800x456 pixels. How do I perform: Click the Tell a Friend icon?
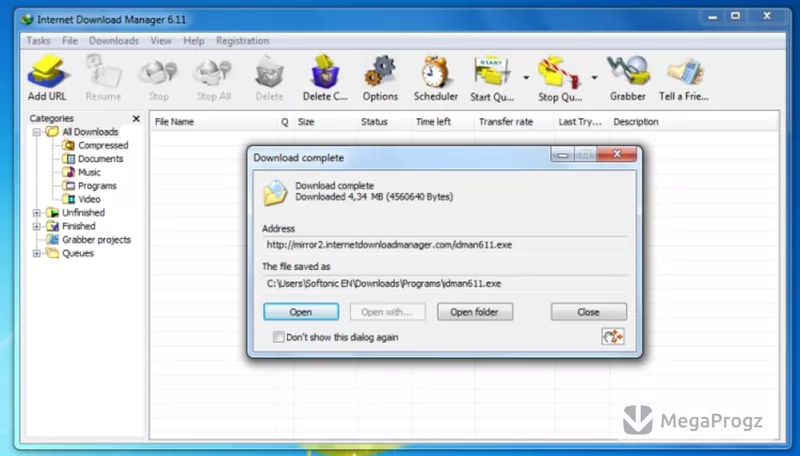684,72
